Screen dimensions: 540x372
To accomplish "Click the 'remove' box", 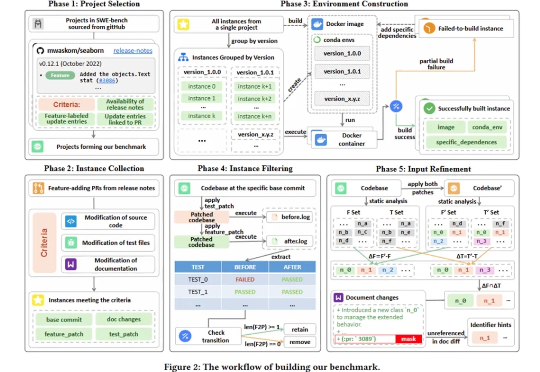I will click(300, 342).
